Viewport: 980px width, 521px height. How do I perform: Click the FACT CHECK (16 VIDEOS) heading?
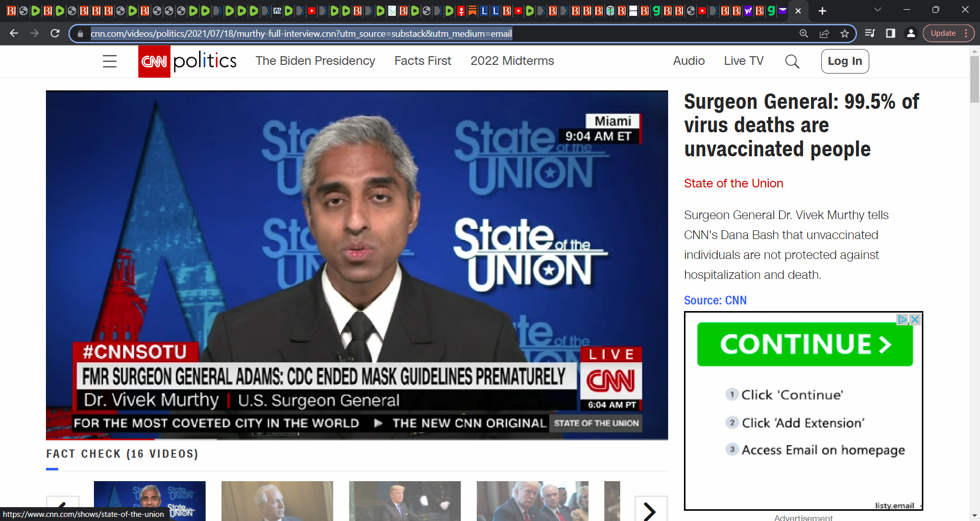pyautogui.click(x=122, y=454)
